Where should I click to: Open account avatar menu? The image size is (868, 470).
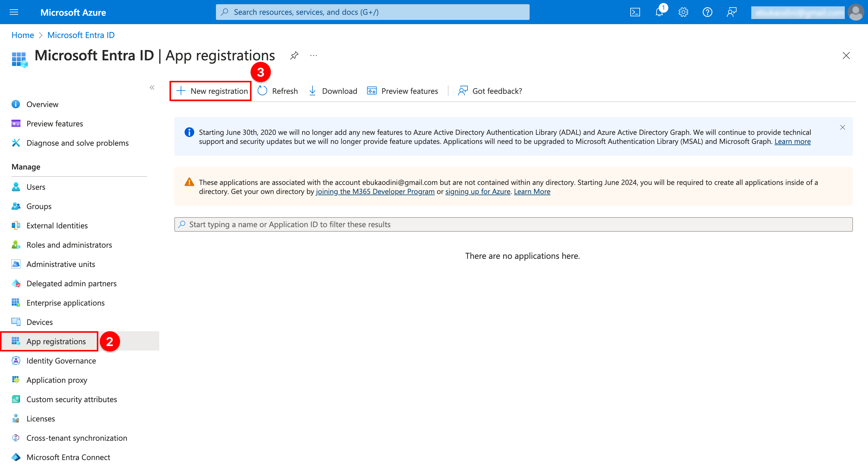856,12
